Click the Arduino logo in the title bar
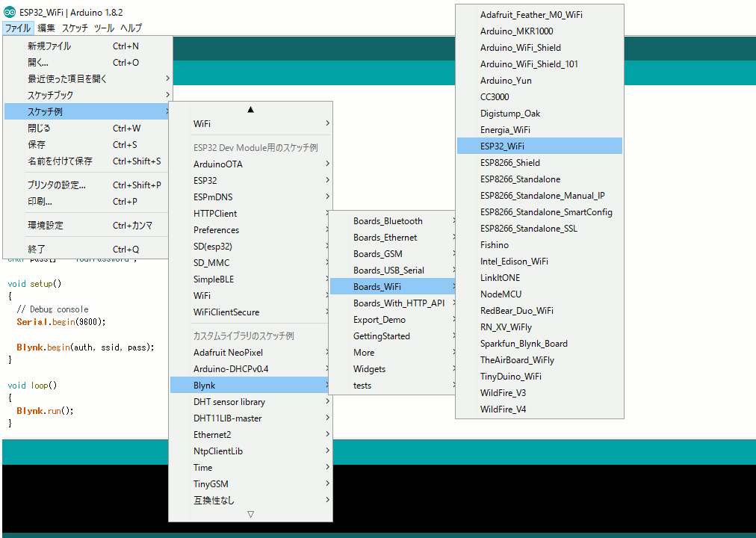Viewport: 756px width, 538px height. (x=10, y=12)
